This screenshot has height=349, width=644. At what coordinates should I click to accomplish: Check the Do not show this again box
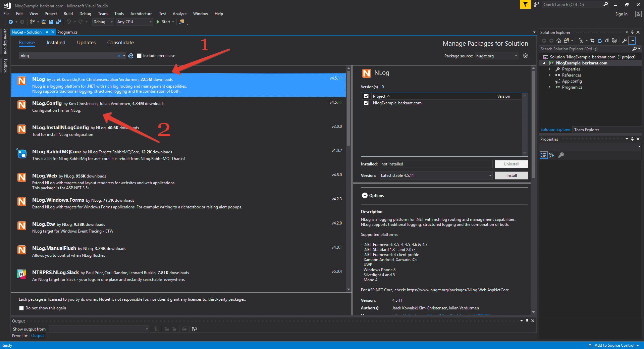coord(21,308)
